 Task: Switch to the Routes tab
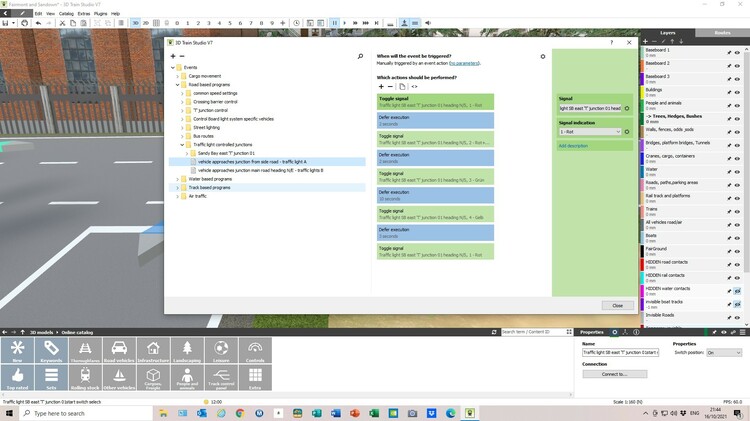[722, 33]
